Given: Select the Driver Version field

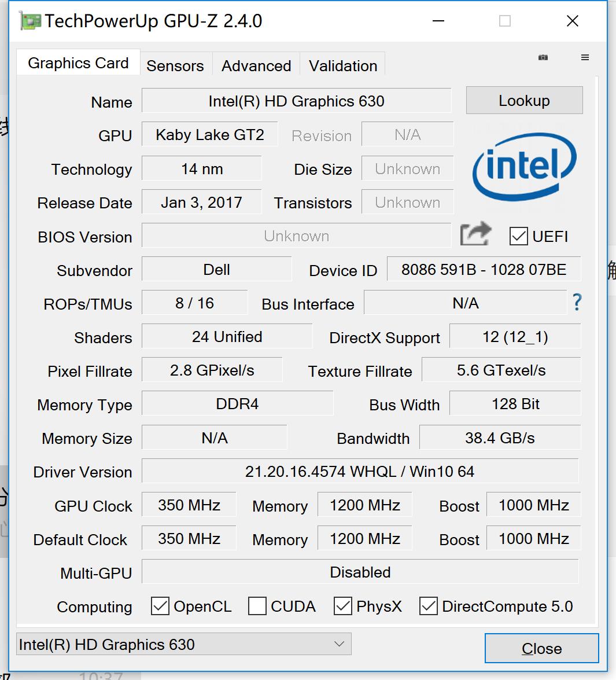Looking at the screenshot, I should 360,471.
